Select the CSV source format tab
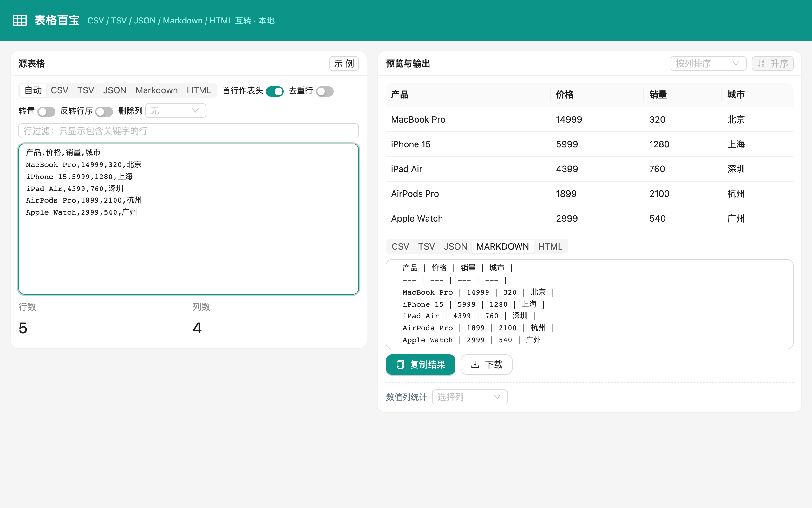This screenshot has height=508, width=812. (x=59, y=90)
